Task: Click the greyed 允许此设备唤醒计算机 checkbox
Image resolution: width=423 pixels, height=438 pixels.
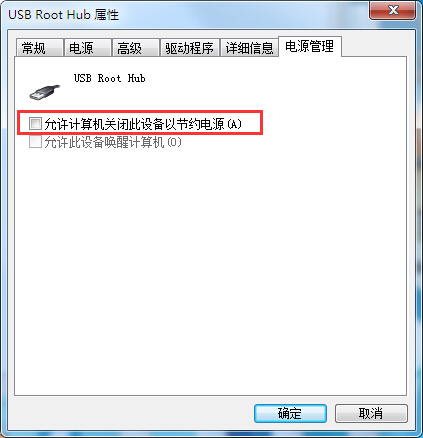Action: tap(35, 142)
